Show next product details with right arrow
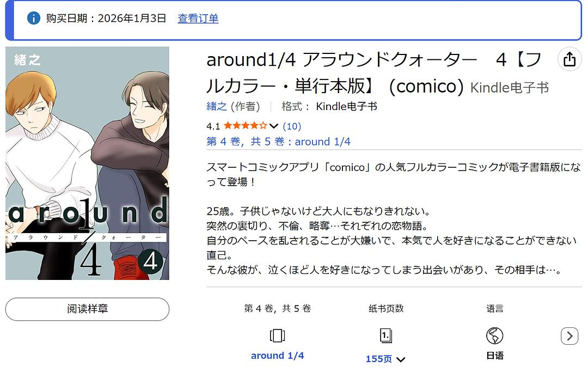Image resolution: width=588 pixels, height=372 pixels. click(569, 336)
